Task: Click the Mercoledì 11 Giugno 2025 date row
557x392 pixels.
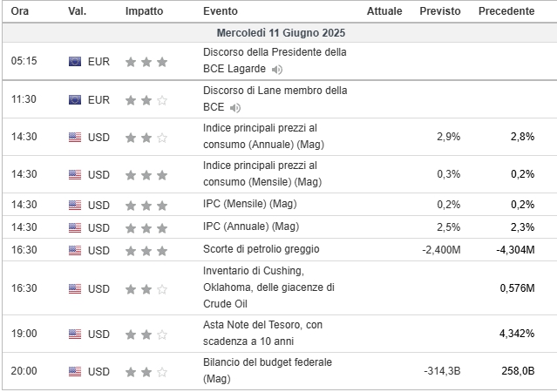Action: (x=281, y=33)
